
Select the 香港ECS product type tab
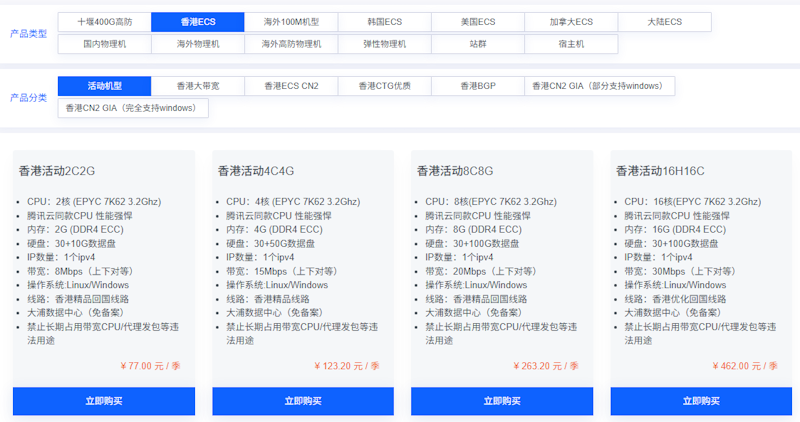[197, 22]
